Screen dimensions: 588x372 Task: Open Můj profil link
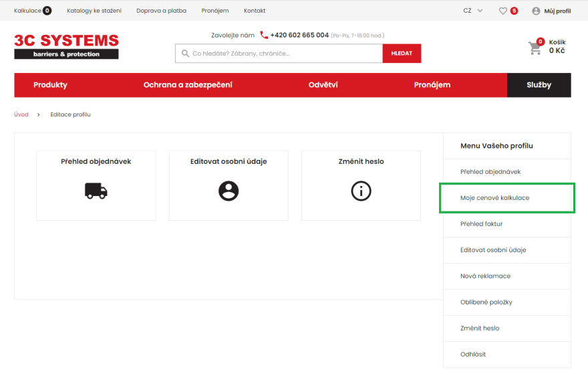point(557,11)
